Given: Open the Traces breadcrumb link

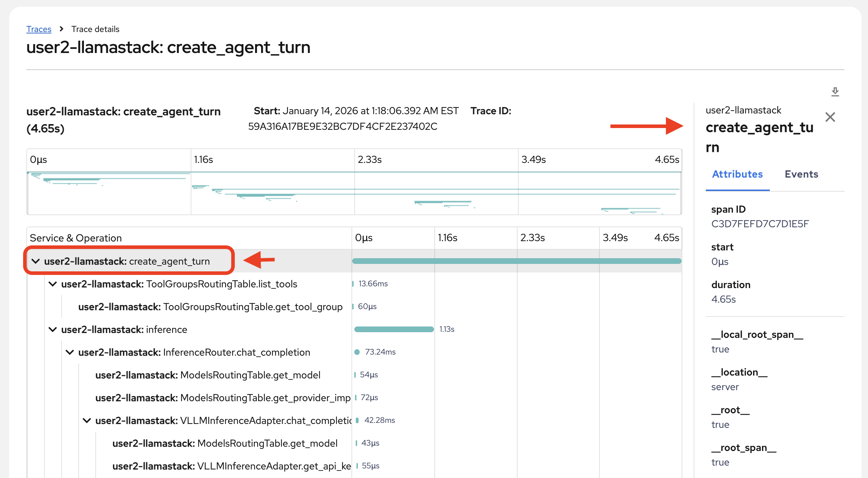Looking at the screenshot, I should pos(38,29).
